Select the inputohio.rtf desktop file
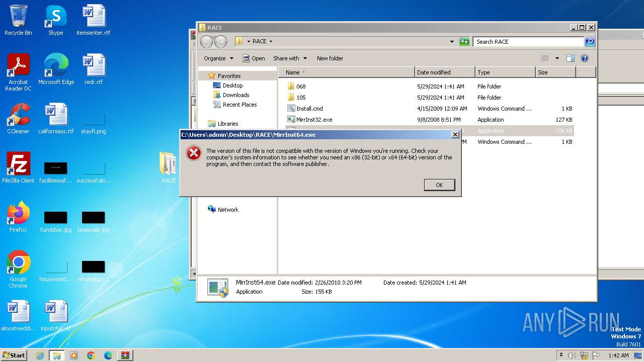 (56, 316)
